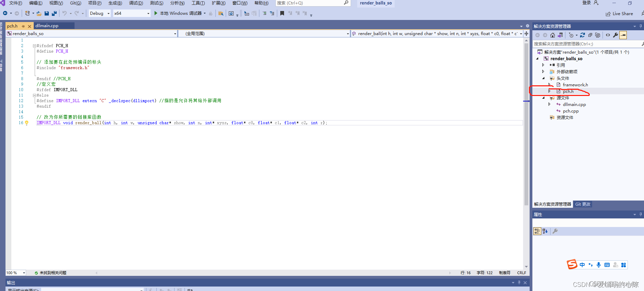The image size is (644, 291).
Task: Click the Sogou input method logo
Action: coord(572,264)
